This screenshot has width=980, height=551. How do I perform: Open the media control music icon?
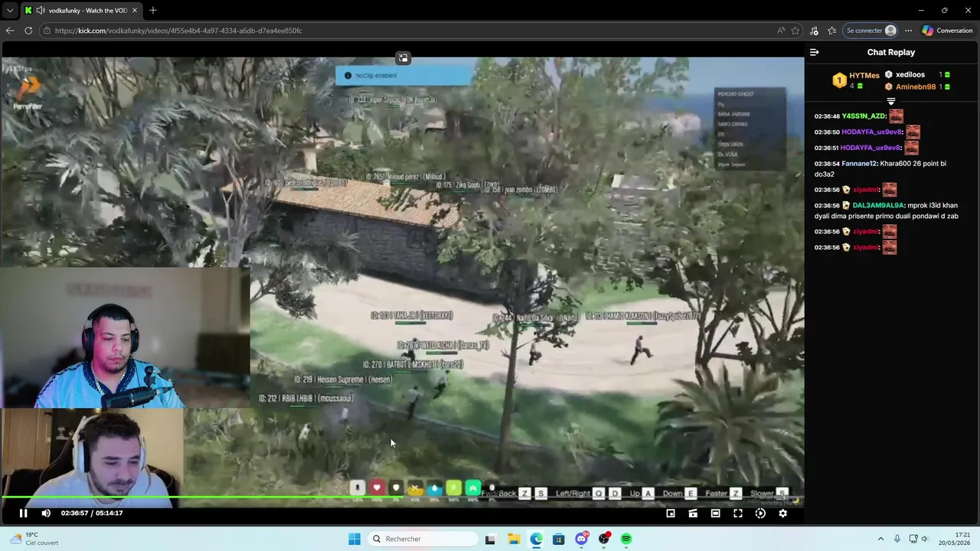click(814, 31)
